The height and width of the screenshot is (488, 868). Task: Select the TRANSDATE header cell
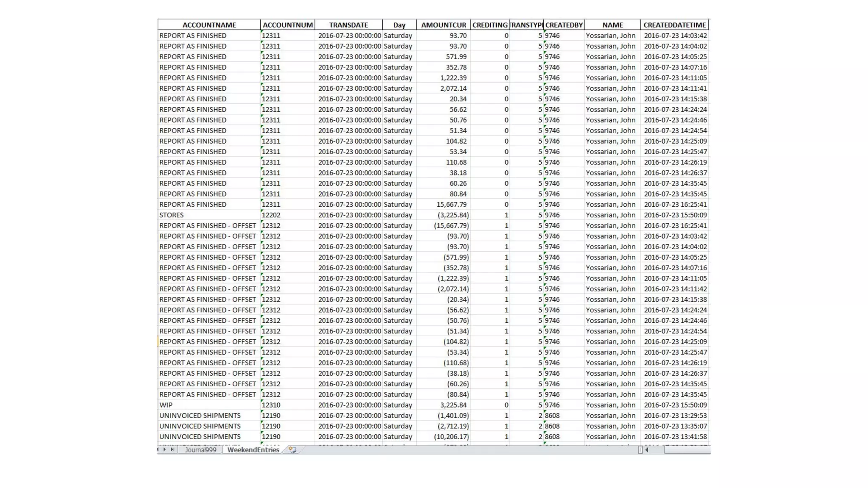pos(348,25)
